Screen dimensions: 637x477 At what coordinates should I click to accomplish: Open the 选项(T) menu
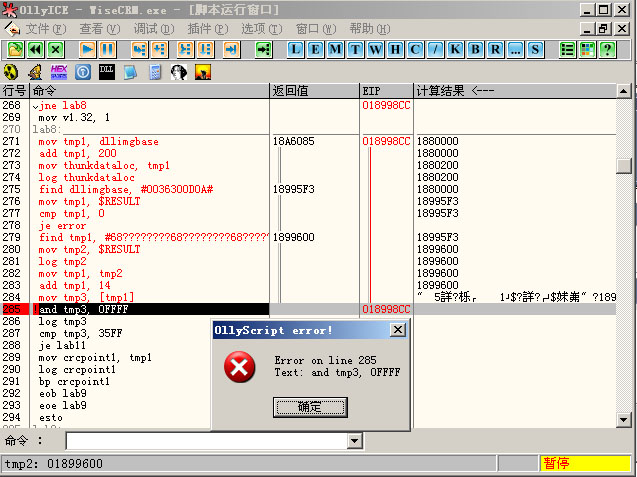[262, 29]
